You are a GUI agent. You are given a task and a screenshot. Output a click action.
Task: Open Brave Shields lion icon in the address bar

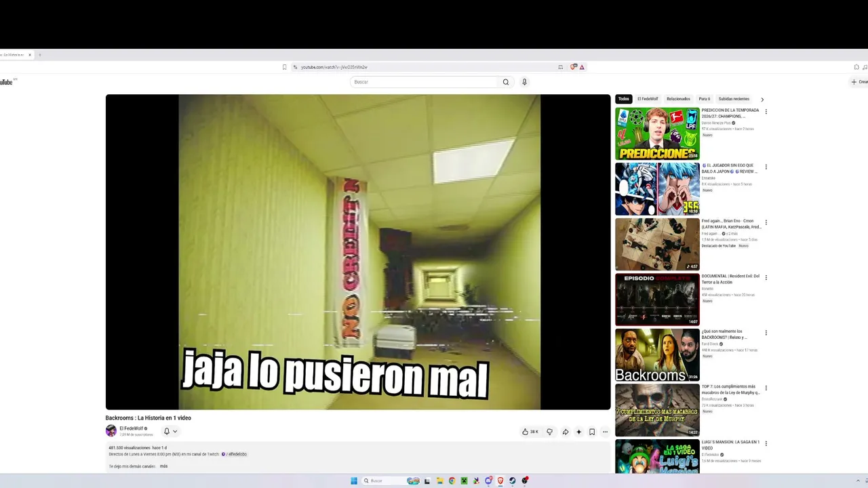pyautogui.click(x=574, y=67)
